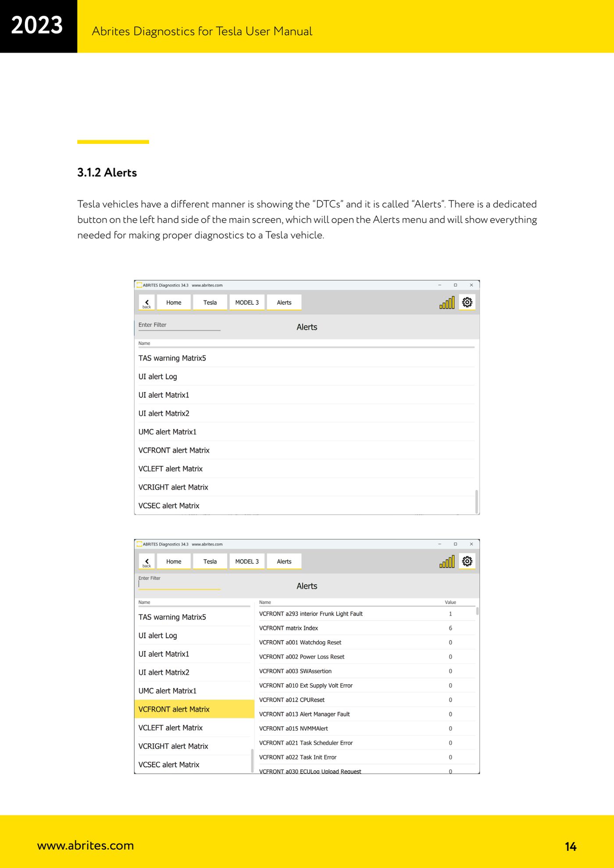This screenshot has width=614, height=868.
Task: Select UI alert Matrix1 in lower list
Action: coord(194,654)
